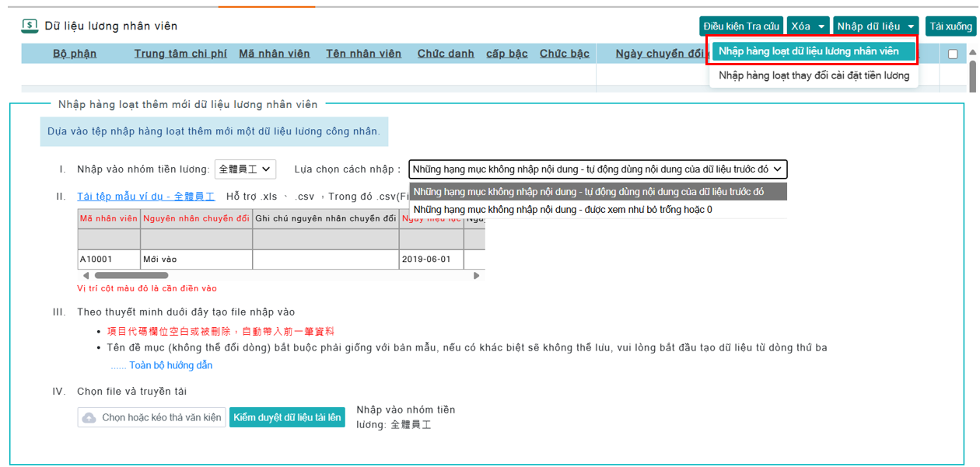This screenshot has height=467, width=980.
Task: Pick option 'tự động dùng nội dung của dữ liệu trước đó'
Action: click(x=589, y=191)
